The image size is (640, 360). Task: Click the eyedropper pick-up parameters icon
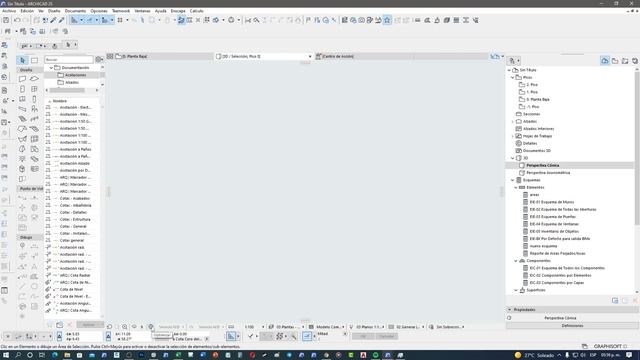pos(53,20)
